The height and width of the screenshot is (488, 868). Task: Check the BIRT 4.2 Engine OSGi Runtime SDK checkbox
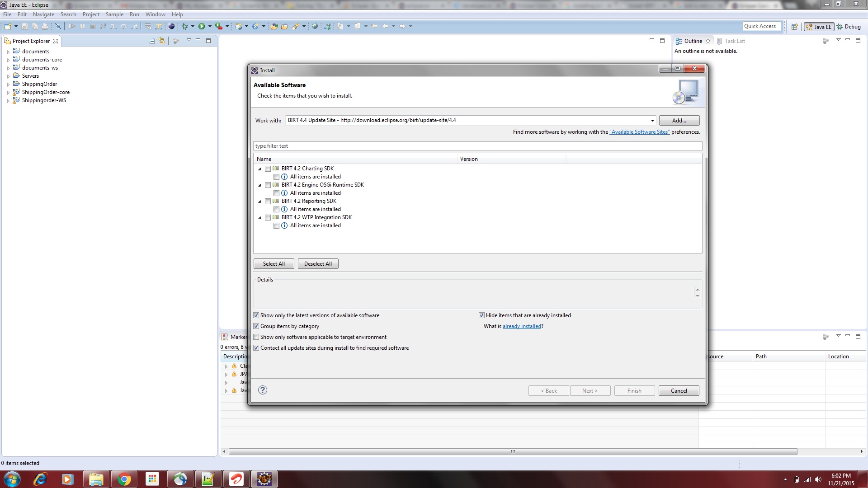pos(268,185)
